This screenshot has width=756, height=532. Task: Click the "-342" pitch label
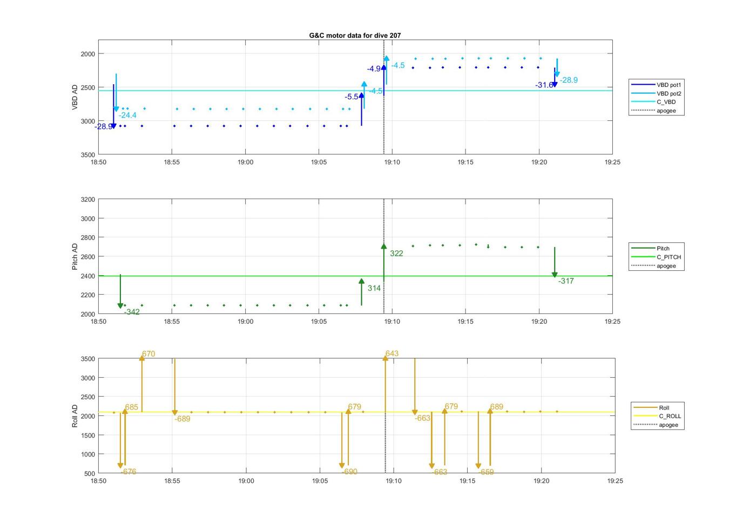click(x=132, y=312)
